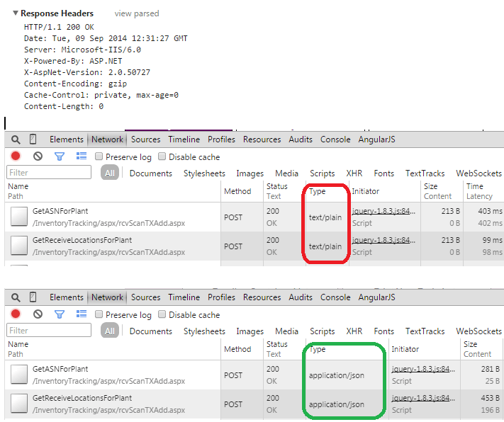This screenshot has height=422, width=504.
Task: Open Resources tab in lower DevTools panel
Action: tap(262, 297)
